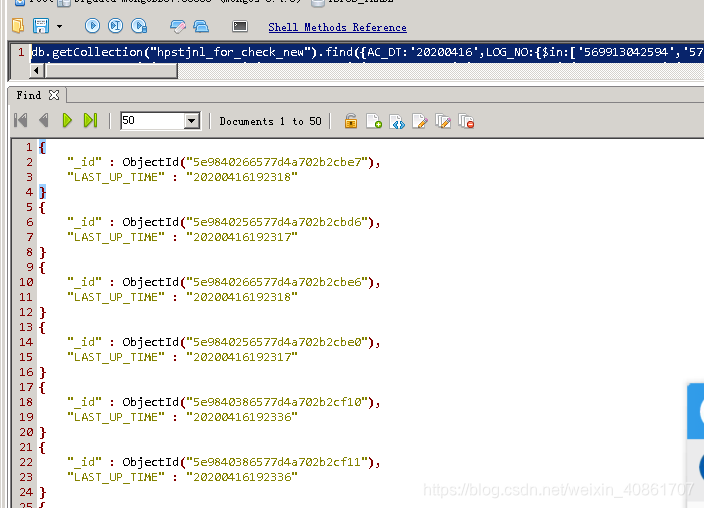This screenshot has height=508, width=704.
Task: Open the save options dropdown arrow
Action: pyautogui.click(x=59, y=27)
